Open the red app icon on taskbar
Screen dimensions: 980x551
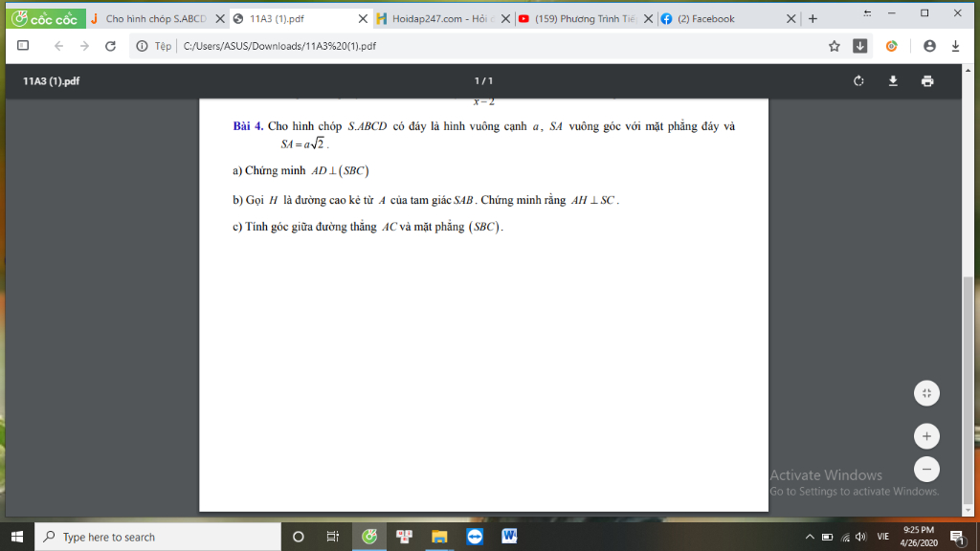(405, 537)
